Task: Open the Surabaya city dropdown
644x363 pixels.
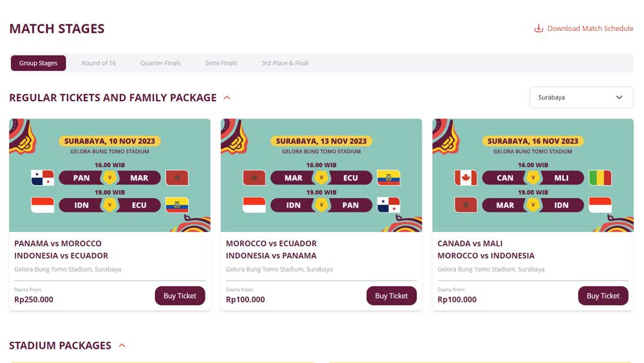Action: pyautogui.click(x=581, y=97)
